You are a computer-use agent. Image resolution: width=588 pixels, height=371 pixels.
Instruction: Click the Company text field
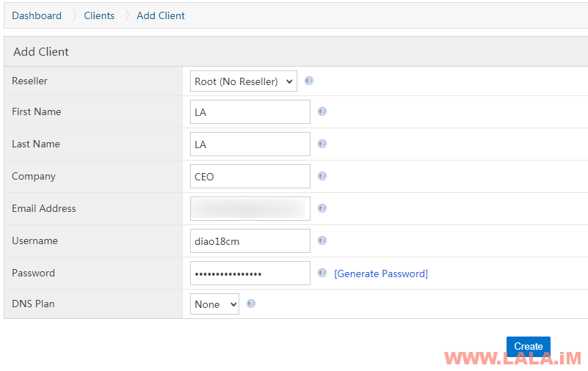(x=250, y=176)
